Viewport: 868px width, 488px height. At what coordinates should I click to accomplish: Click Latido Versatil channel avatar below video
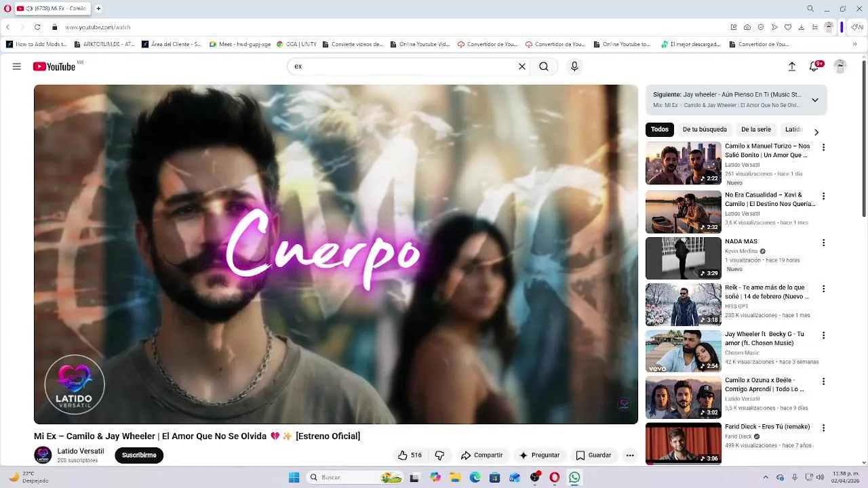43,455
